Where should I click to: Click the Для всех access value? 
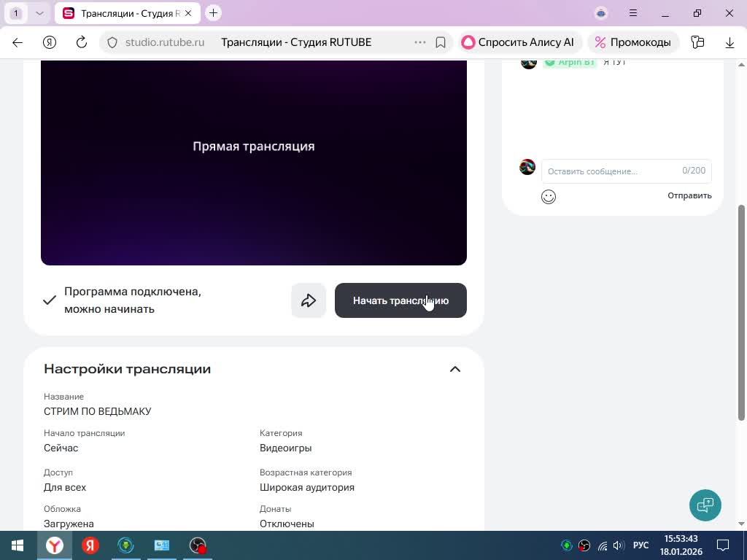pos(65,488)
